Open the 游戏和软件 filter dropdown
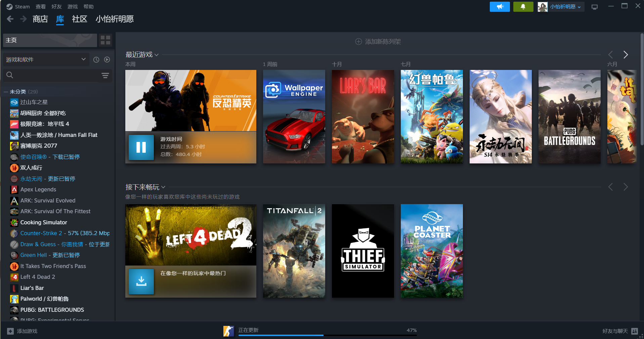The image size is (644, 339). click(46, 60)
